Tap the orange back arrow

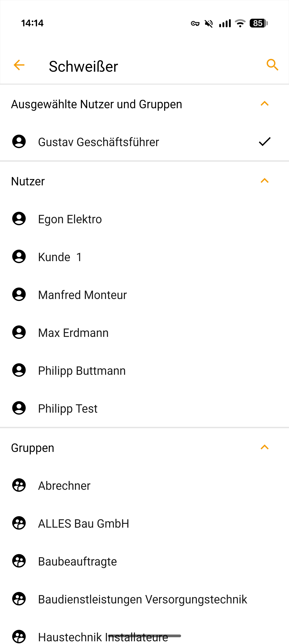click(x=19, y=65)
